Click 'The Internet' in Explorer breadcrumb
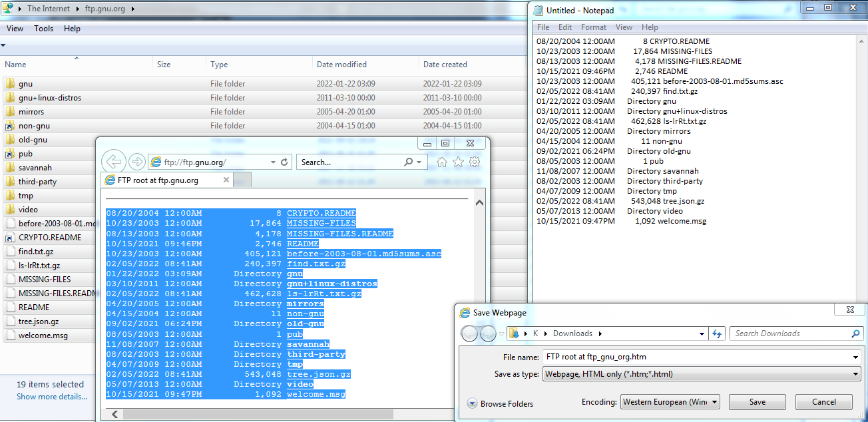Viewport: 868px width, 422px height. click(50, 9)
